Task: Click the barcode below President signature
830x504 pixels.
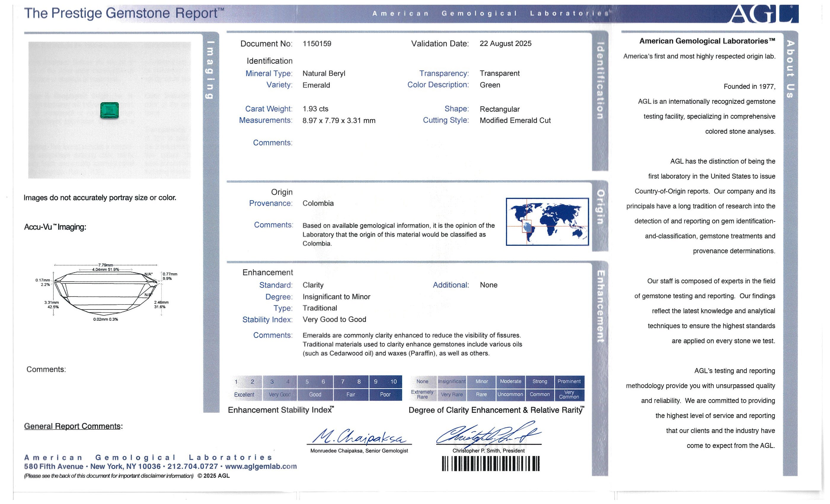Action: 491,464
